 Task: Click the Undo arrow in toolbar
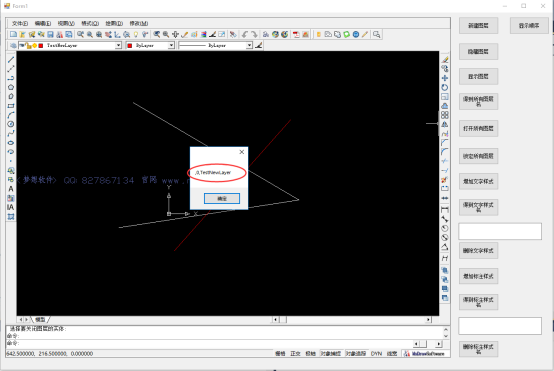[245, 34]
